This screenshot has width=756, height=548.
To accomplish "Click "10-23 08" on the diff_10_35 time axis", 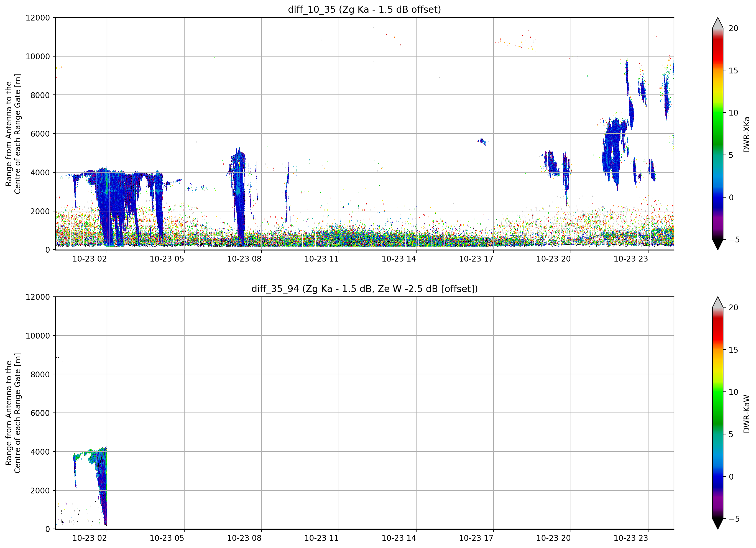I will click(244, 259).
